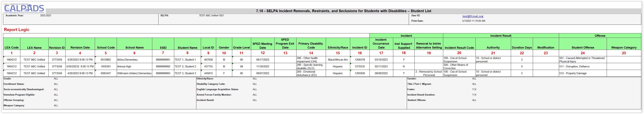Click the Aloha Elementary school cell
The width and height of the screenshot is (644, 114).
127,60
